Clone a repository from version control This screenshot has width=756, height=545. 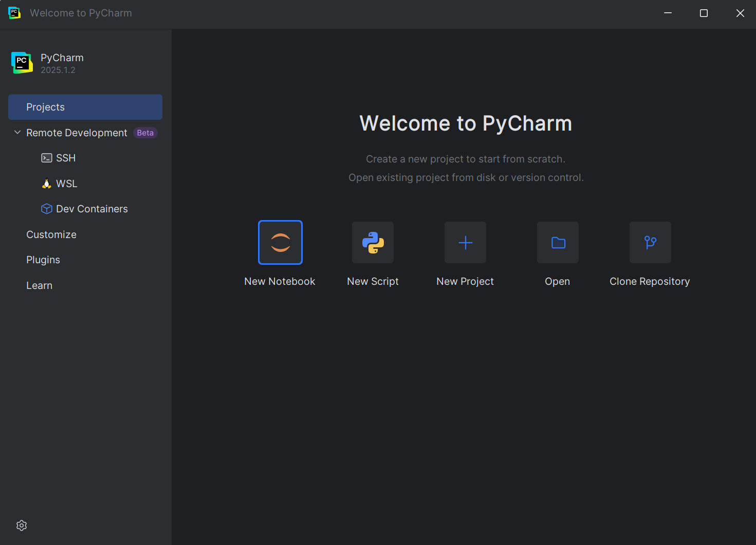point(650,242)
